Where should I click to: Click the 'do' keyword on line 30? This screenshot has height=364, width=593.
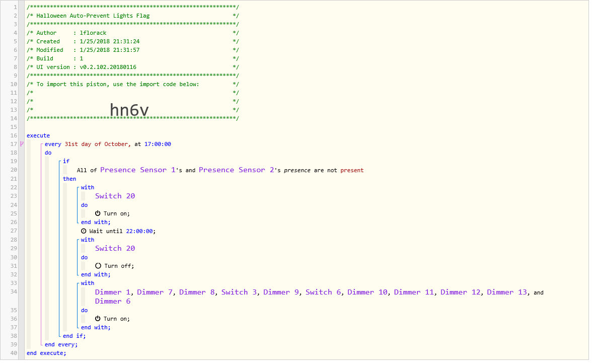(85, 258)
